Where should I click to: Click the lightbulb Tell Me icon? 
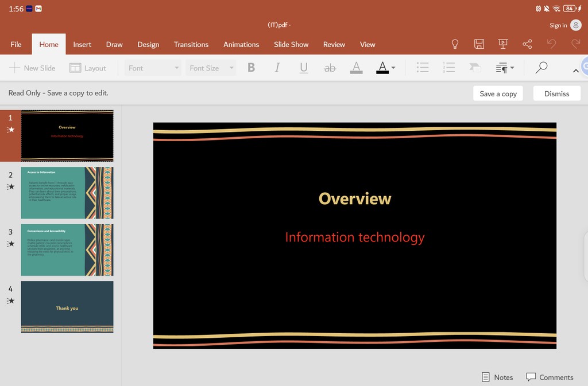(455, 44)
